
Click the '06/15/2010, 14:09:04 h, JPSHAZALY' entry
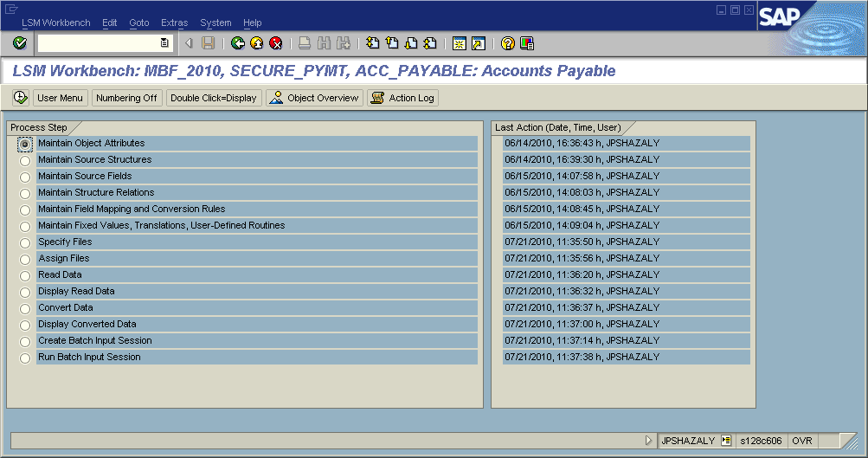tap(582, 225)
